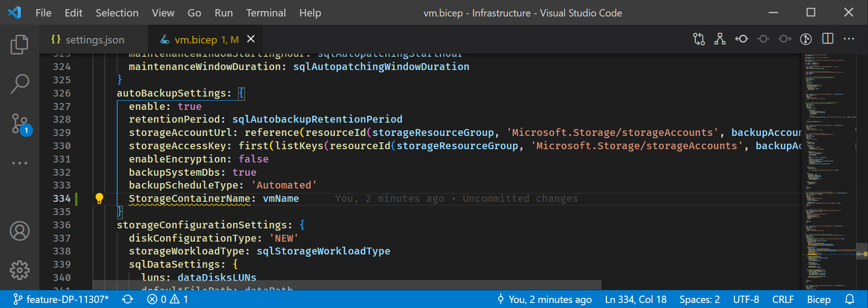Open the Explorer view in the activity bar
868x308 pixels.
(x=19, y=44)
